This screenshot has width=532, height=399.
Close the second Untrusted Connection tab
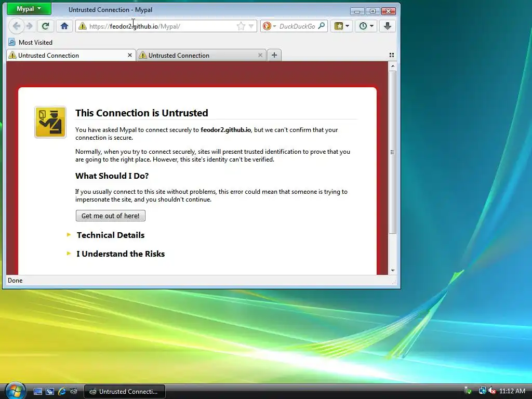coord(260,55)
